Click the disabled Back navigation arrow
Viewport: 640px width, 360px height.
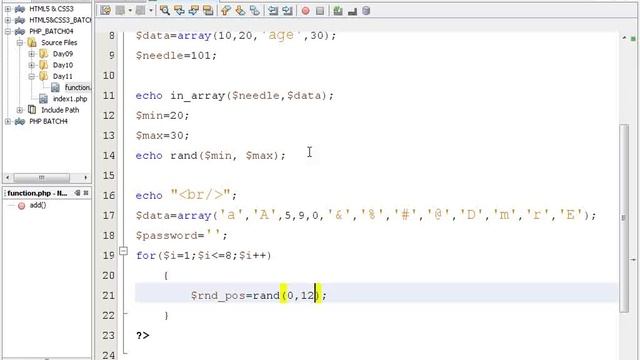tap(120, 11)
